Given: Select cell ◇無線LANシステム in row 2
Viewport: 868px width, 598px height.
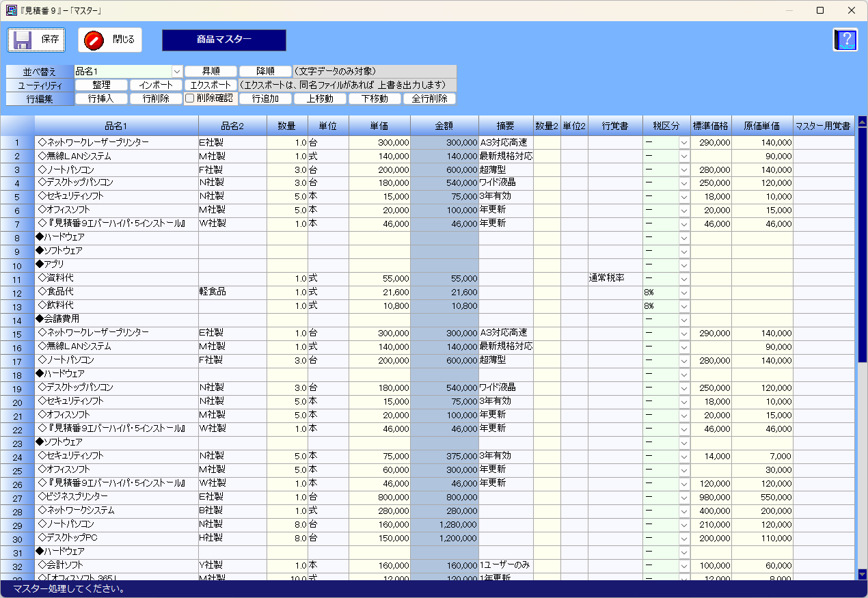Looking at the screenshot, I should pyautogui.click(x=116, y=156).
